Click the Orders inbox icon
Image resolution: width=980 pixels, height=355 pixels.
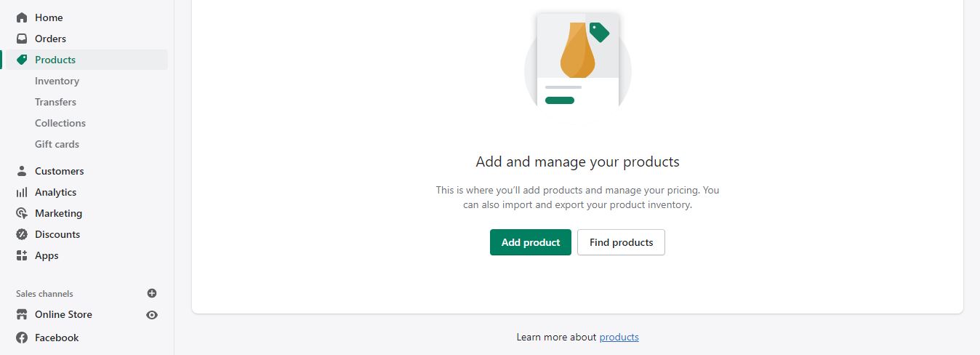[22, 39]
